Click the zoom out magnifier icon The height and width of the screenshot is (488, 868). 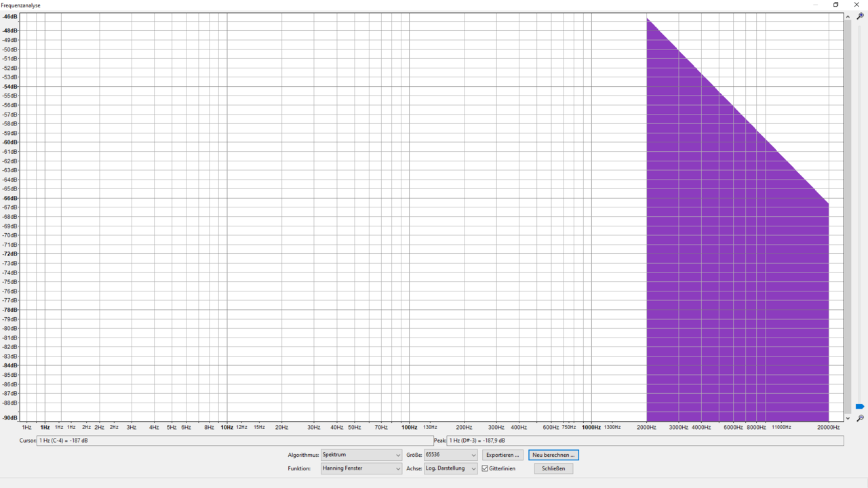coord(860,418)
